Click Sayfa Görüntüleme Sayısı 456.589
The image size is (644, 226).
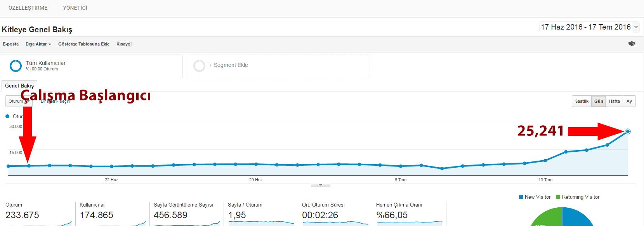[187, 214]
